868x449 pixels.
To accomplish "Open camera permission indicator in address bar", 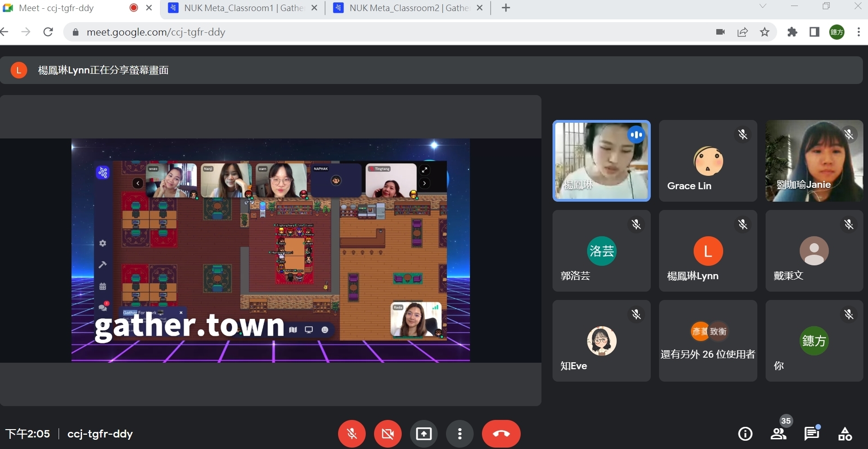I will (720, 32).
